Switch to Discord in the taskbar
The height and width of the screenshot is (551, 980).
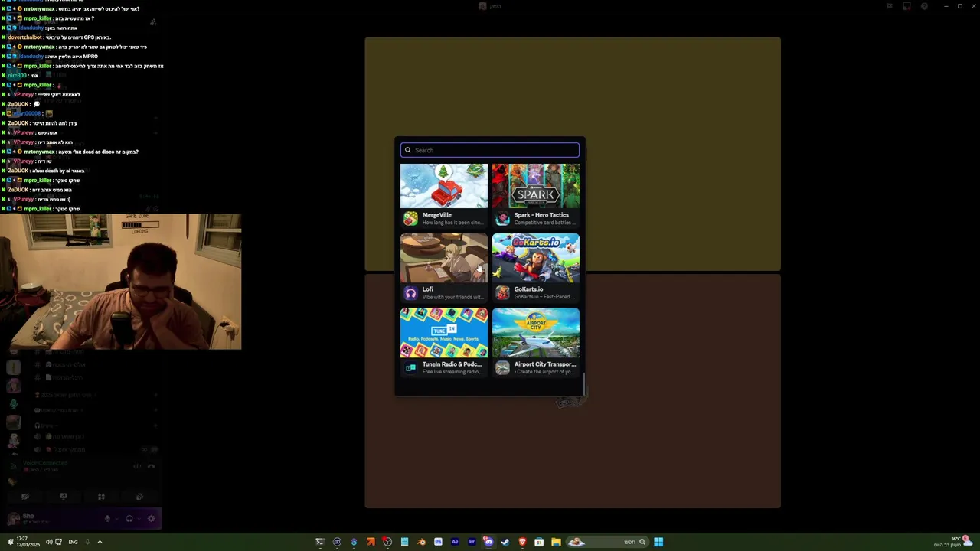click(x=488, y=542)
